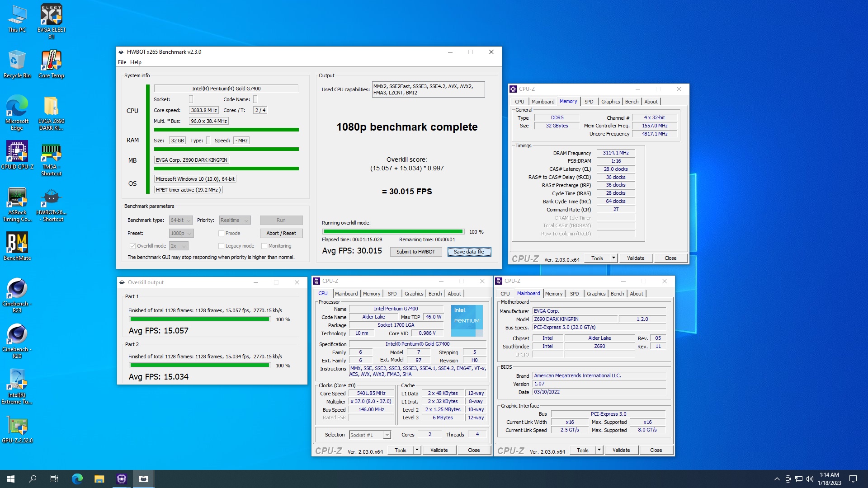Launch Intel(R) Extreme Tuning icon
868x488 pixels.
click(x=17, y=387)
